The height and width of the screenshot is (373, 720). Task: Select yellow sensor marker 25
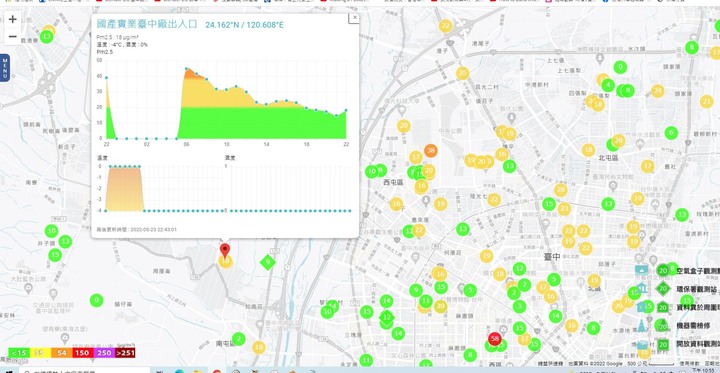click(462, 73)
